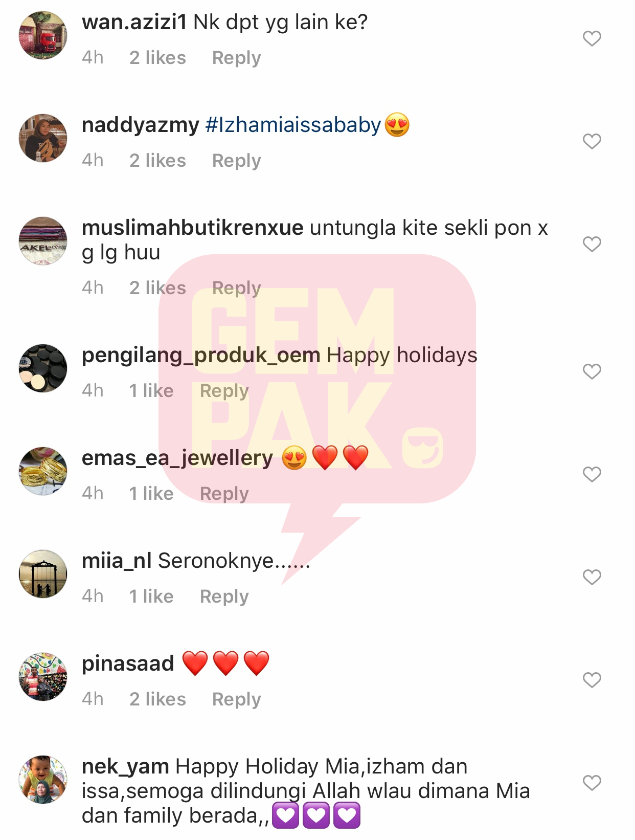View nek_yam's profile via username
The width and height of the screenshot is (635, 840).
125,767
